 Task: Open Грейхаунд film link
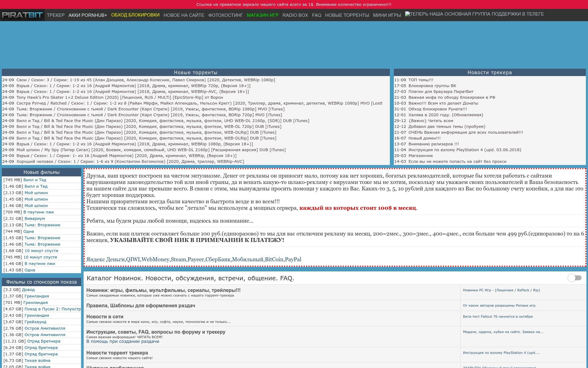(36, 322)
